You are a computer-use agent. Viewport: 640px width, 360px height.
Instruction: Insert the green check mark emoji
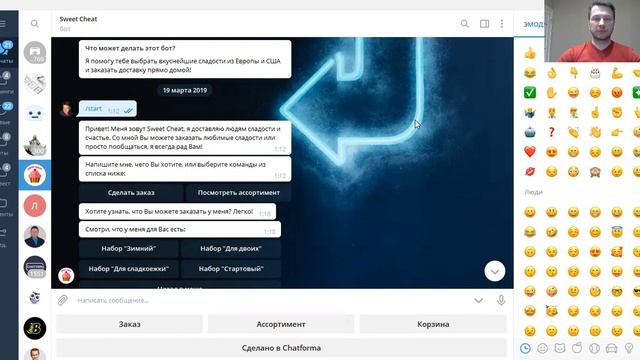pyautogui.click(x=530, y=93)
